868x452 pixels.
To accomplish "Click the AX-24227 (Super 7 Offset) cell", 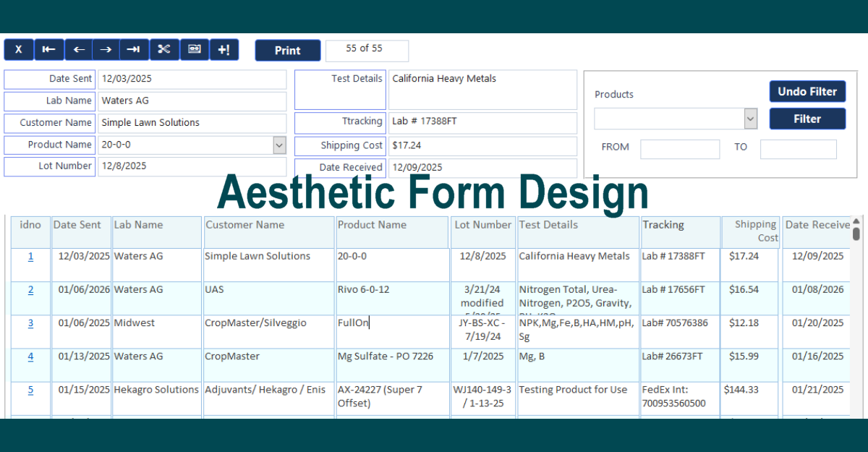I will coord(392,398).
